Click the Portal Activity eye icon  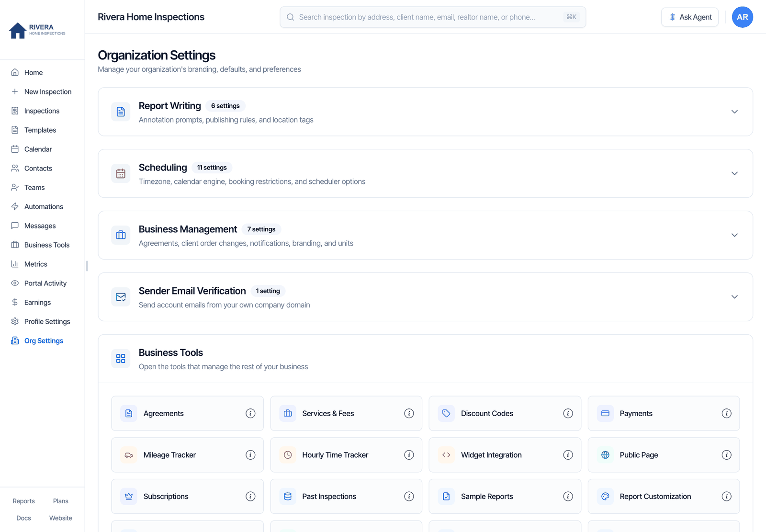(15, 283)
